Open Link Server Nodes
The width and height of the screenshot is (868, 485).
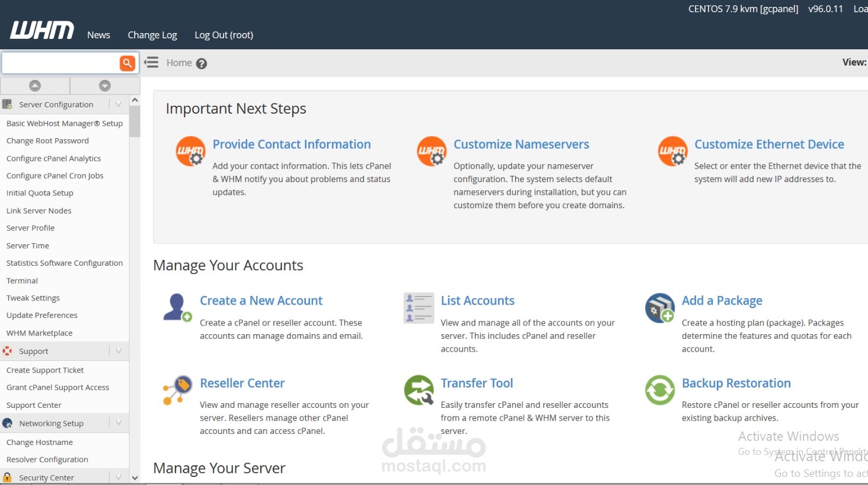tap(39, 211)
